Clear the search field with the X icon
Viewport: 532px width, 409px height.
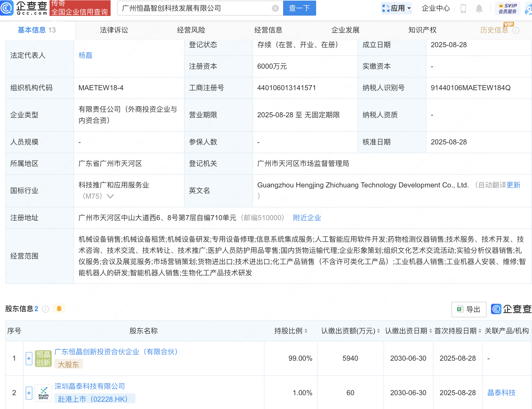275,8
